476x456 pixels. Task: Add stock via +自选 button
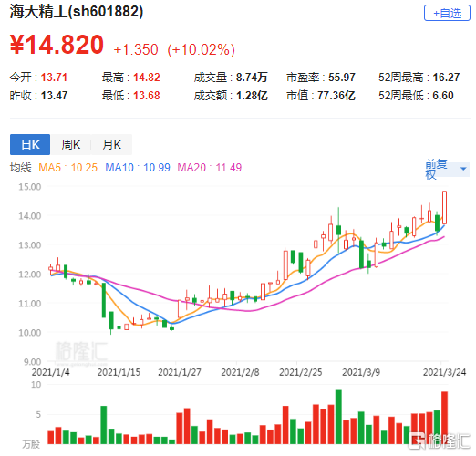tap(447, 13)
